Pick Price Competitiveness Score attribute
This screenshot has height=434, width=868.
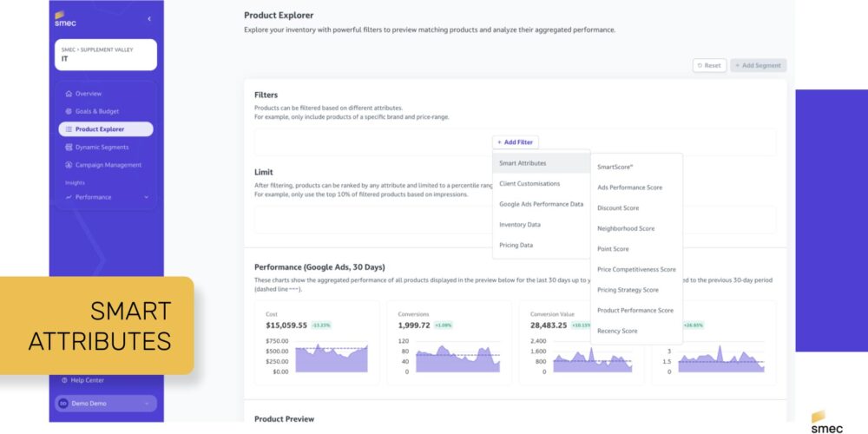point(636,270)
